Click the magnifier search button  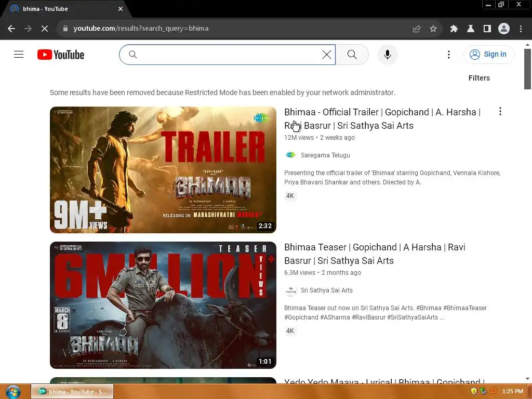[x=352, y=54]
